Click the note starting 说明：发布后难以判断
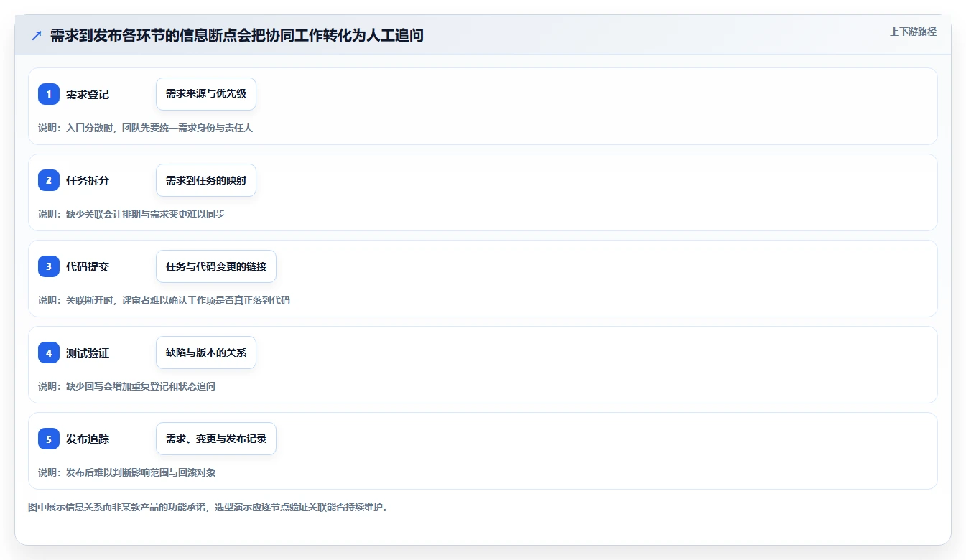The width and height of the screenshot is (966, 560). point(127,472)
